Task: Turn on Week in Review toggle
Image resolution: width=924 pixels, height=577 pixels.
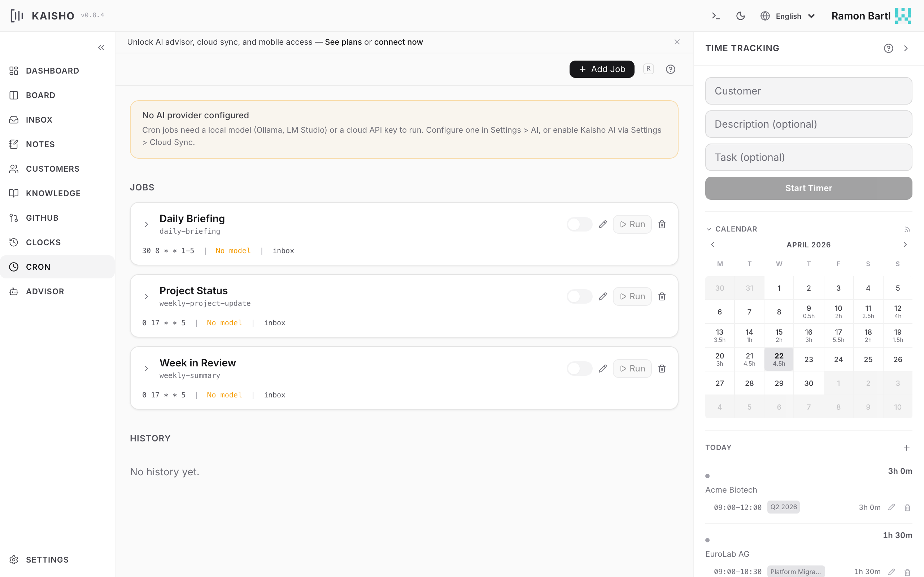Action: [579, 369]
